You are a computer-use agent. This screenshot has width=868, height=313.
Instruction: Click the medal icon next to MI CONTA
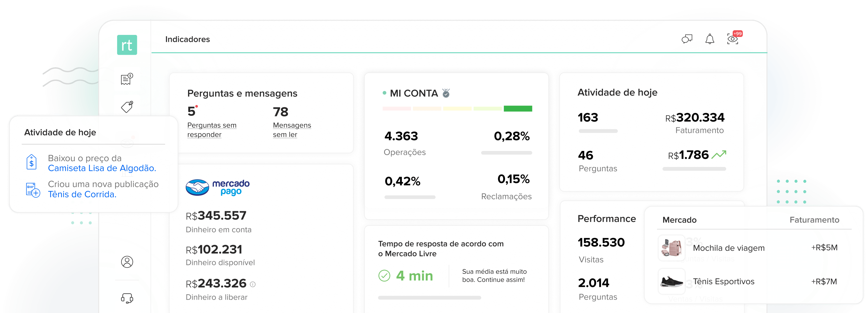446,93
